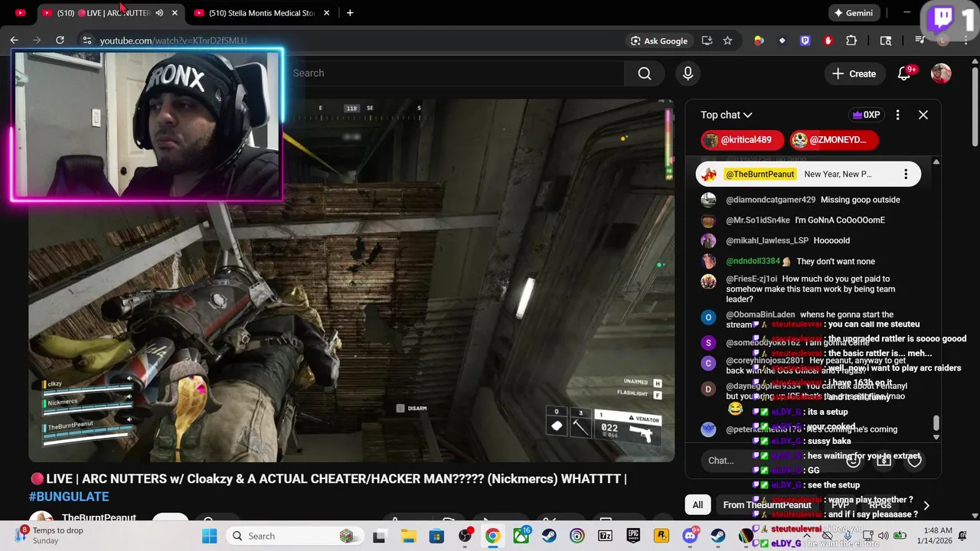Viewport: 980px width, 551px height.
Task: Click the purple P extension icon
Action: 805,41
